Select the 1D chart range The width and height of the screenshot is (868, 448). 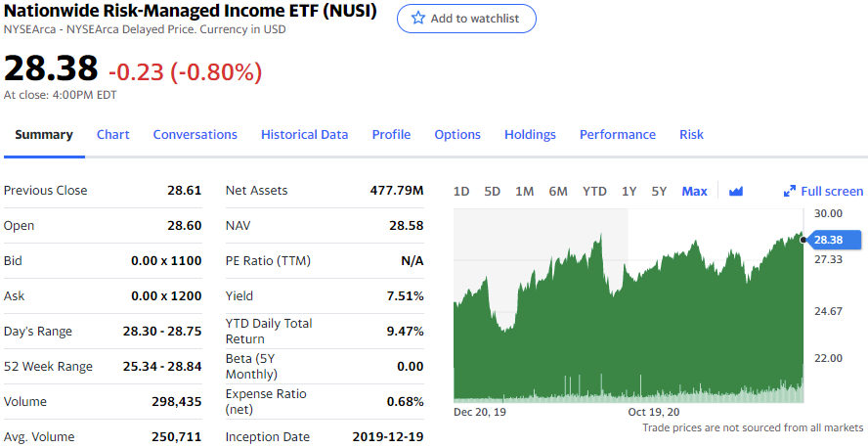[x=461, y=192]
